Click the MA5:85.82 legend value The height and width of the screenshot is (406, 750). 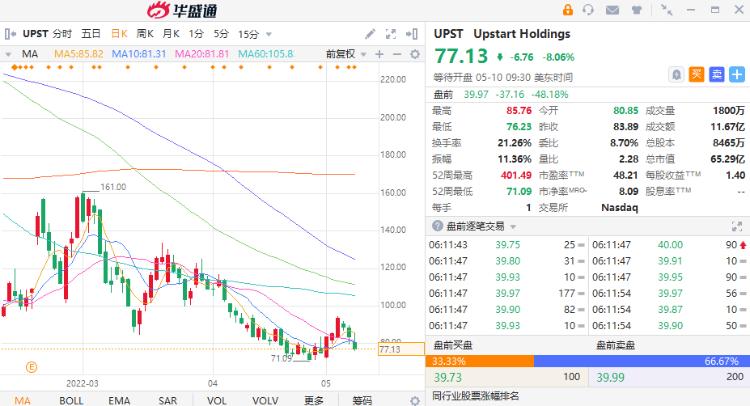tap(78, 54)
